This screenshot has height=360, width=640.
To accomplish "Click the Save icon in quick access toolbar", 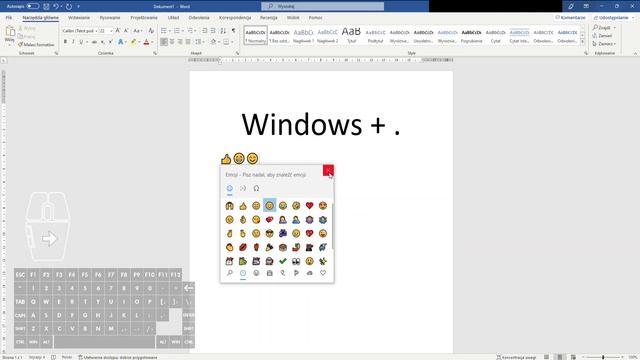I will [46, 6].
